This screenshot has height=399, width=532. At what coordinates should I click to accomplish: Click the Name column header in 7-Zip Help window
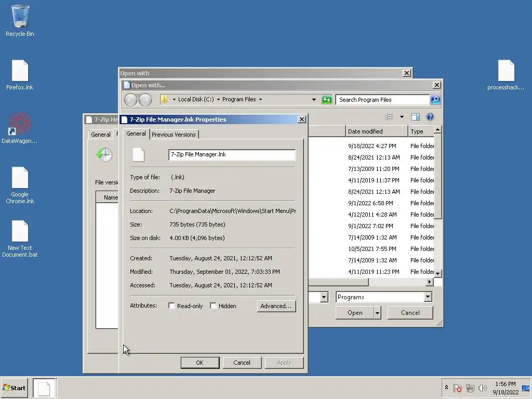pos(107,197)
